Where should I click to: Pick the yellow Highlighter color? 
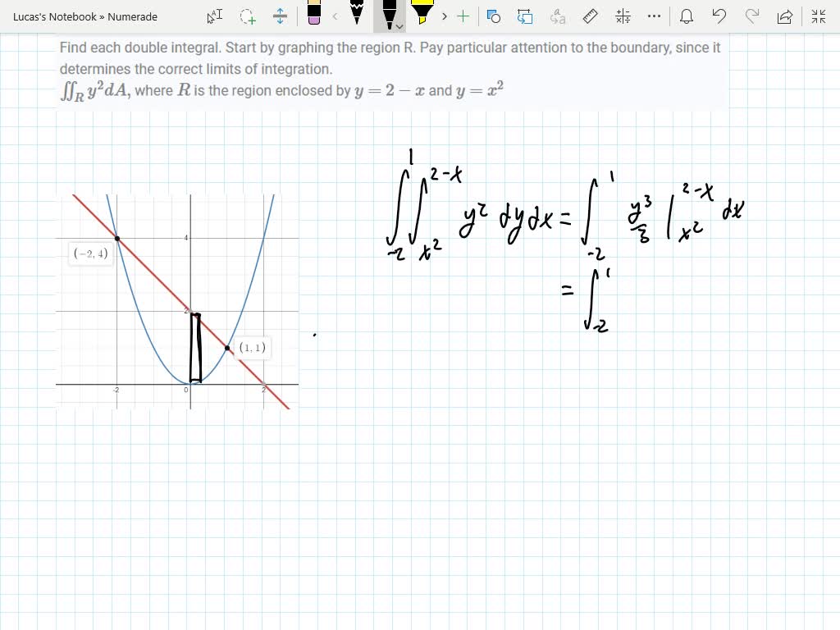coord(422,15)
